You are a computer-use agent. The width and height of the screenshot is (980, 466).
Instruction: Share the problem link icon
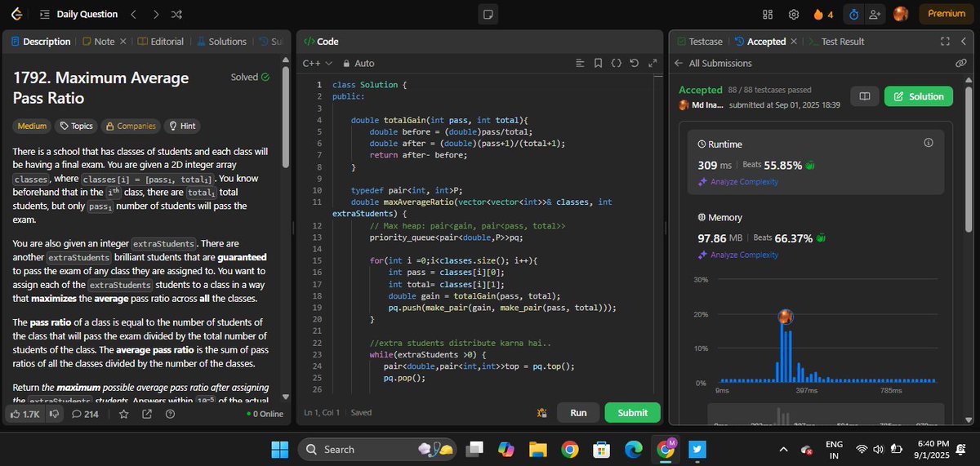[x=147, y=414]
